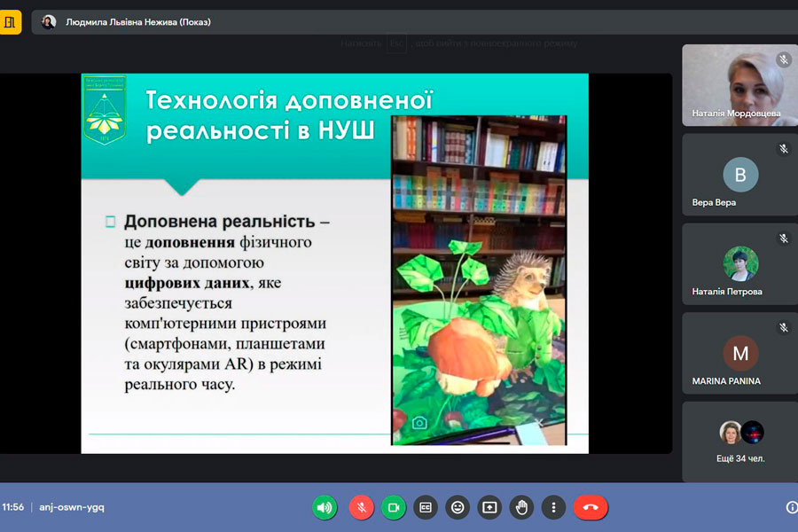Select MARINA PANINA participant tile
Viewport: 798px width, 532px height.
pos(740,353)
